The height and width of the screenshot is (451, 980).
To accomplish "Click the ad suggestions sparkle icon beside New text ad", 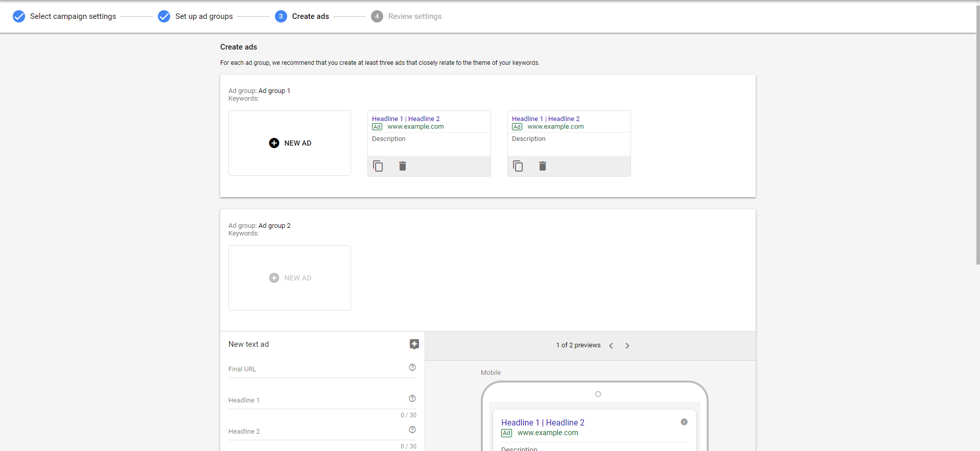I will [x=414, y=344].
